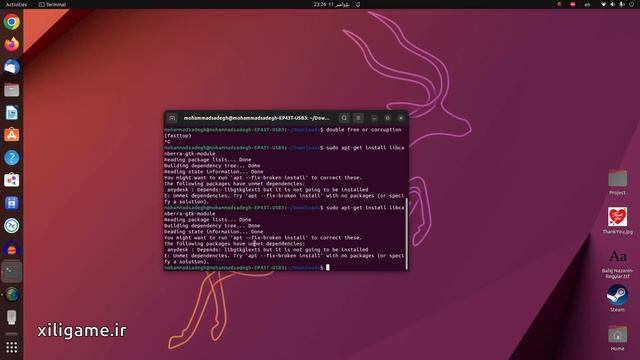Open the Activities overview
Screen dimensions: 640x360
pyautogui.click(x=16, y=4)
